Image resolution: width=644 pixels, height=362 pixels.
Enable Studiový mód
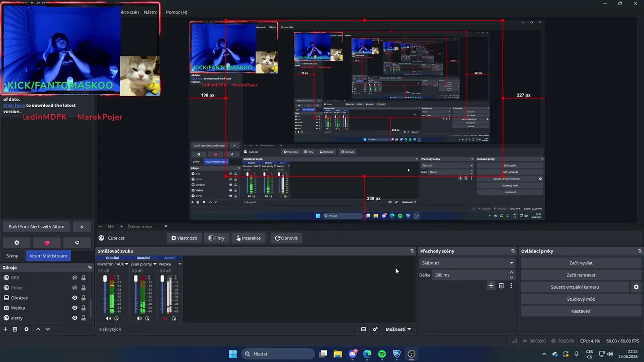(x=581, y=299)
